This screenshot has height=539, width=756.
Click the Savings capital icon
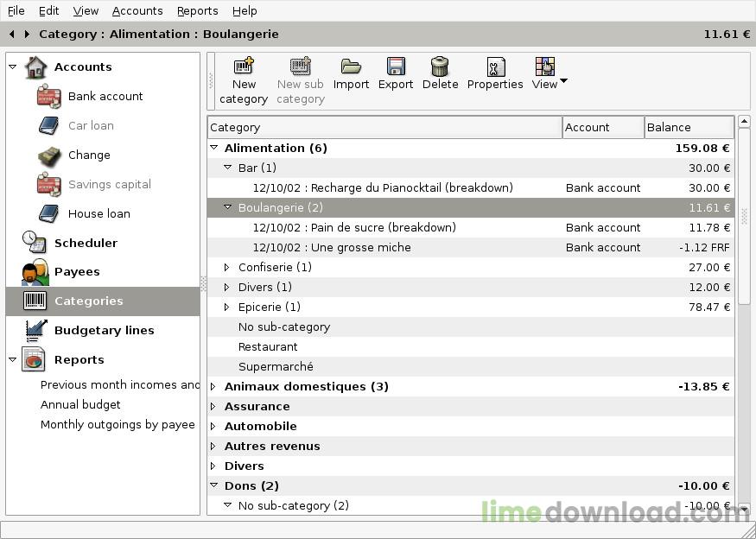[49, 185]
